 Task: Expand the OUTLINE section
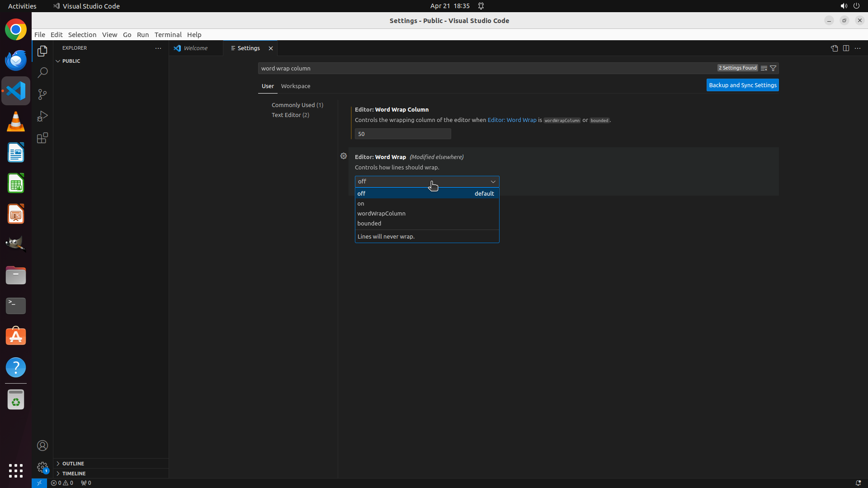(x=73, y=464)
